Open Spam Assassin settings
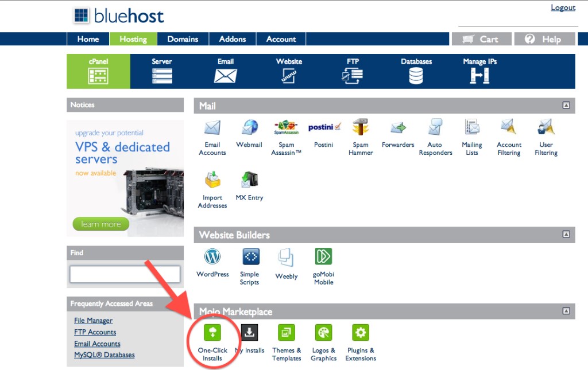Viewport: 588px width, 370px height. click(x=286, y=138)
